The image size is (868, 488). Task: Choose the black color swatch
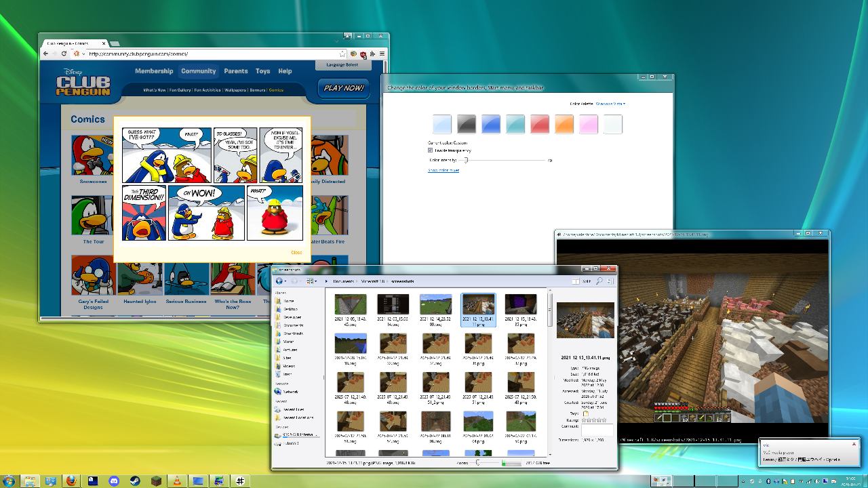coord(467,124)
